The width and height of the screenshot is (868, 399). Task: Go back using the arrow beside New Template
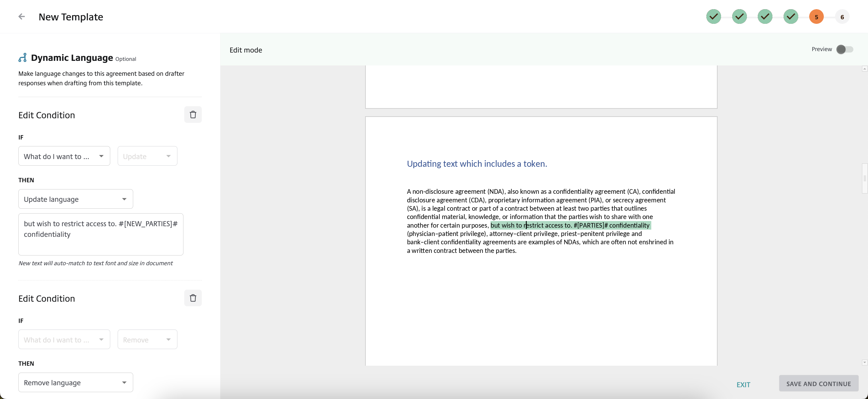(22, 17)
